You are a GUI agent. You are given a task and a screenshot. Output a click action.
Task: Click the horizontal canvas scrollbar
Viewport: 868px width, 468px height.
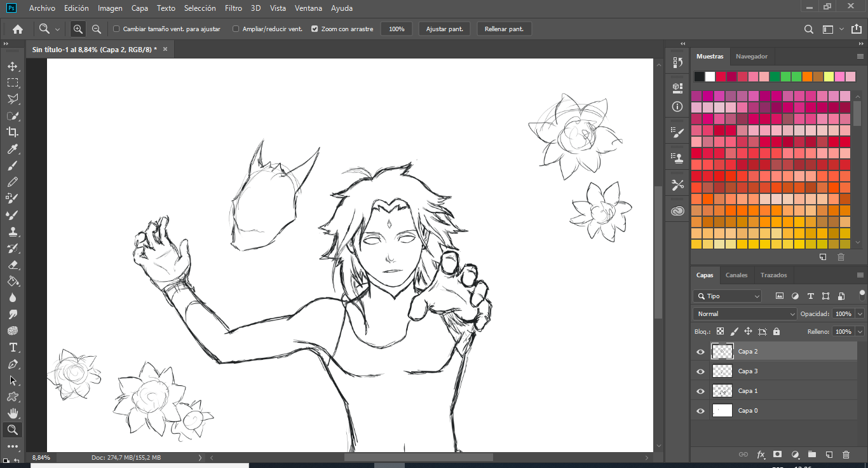(418, 457)
